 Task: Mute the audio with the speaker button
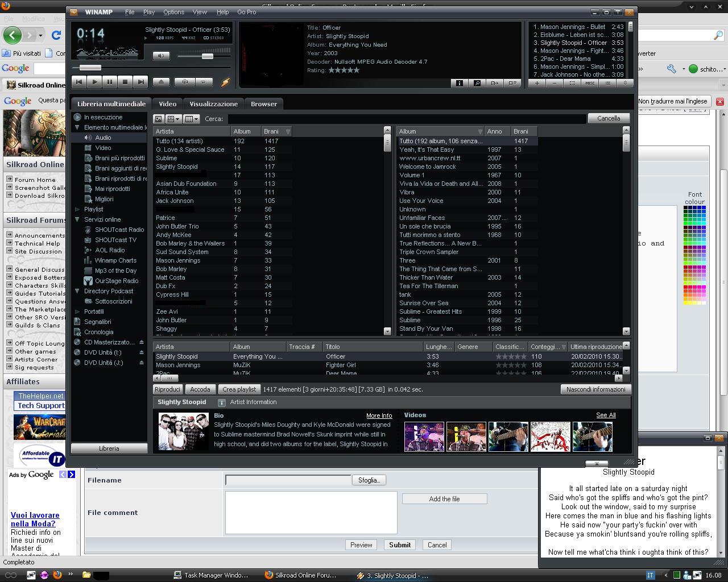pos(161,56)
